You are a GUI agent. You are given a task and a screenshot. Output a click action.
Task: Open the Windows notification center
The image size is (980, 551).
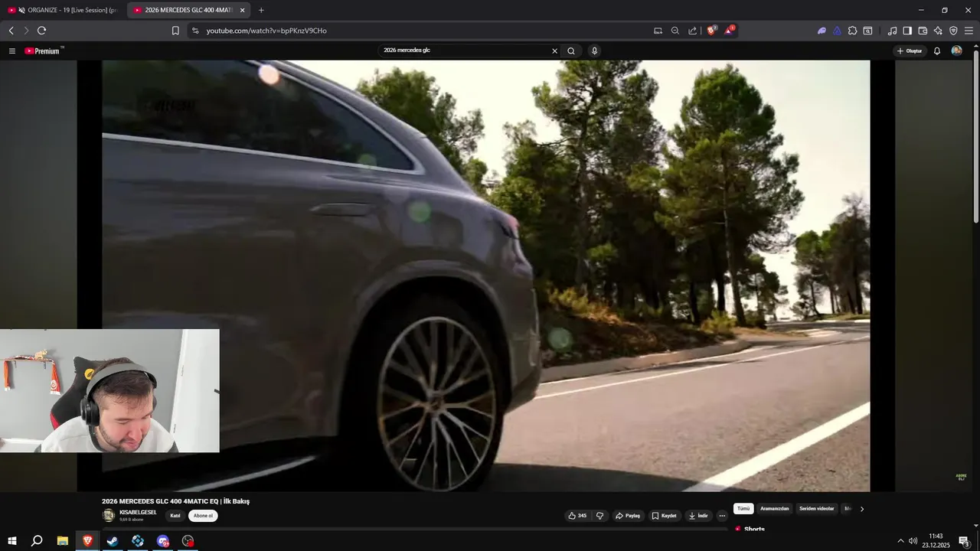[x=965, y=541]
